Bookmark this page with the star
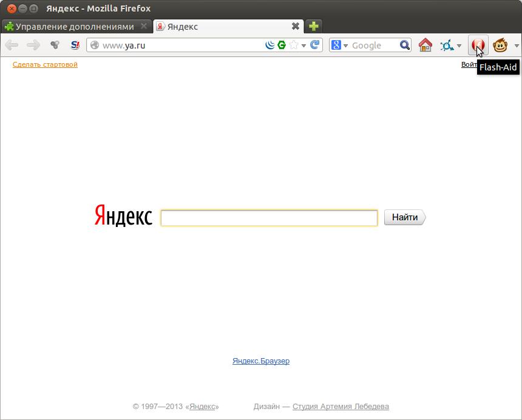 (294, 44)
